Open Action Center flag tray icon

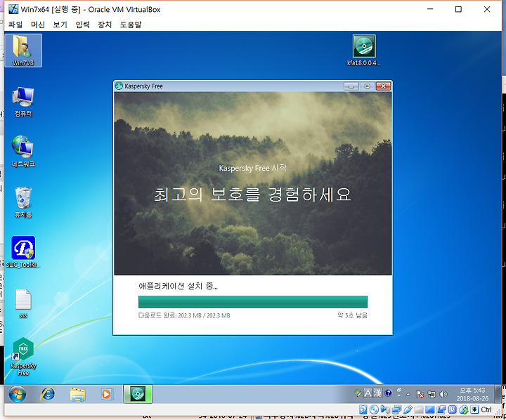(420, 394)
